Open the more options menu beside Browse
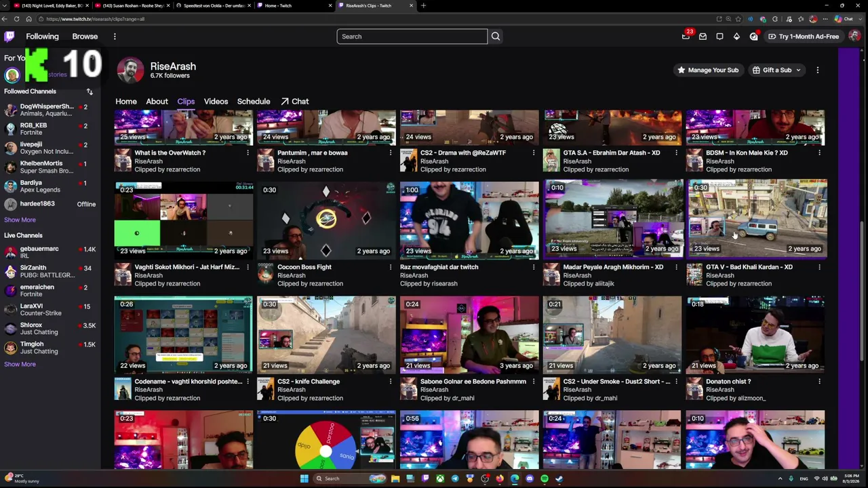 [115, 37]
